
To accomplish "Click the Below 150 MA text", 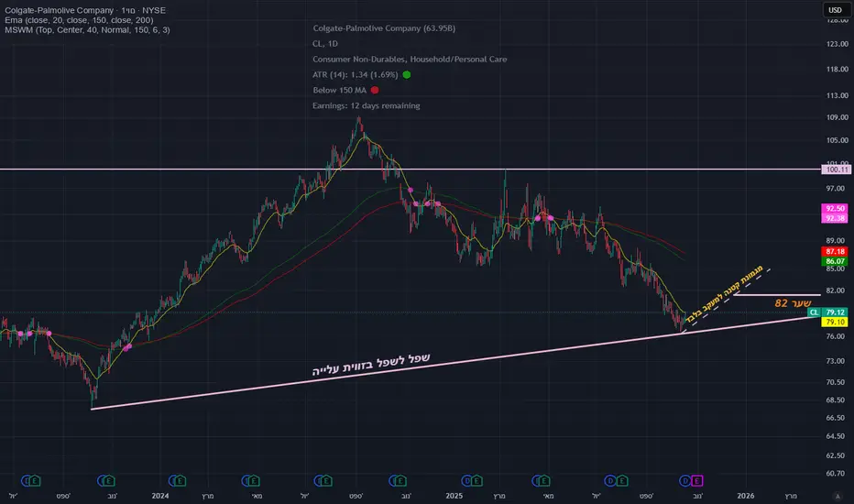I will 339,90.
